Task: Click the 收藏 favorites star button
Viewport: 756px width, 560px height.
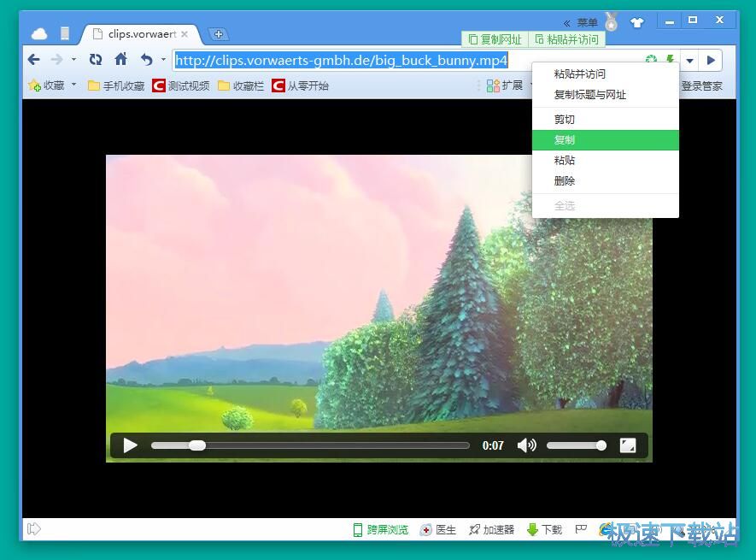Action: (46, 85)
